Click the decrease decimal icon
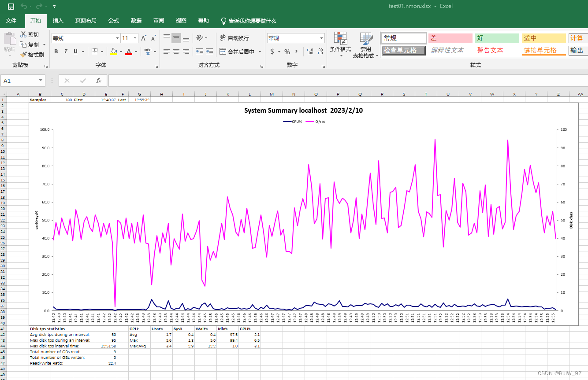This screenshot has height=380, width=588. (x=320, y=52)
